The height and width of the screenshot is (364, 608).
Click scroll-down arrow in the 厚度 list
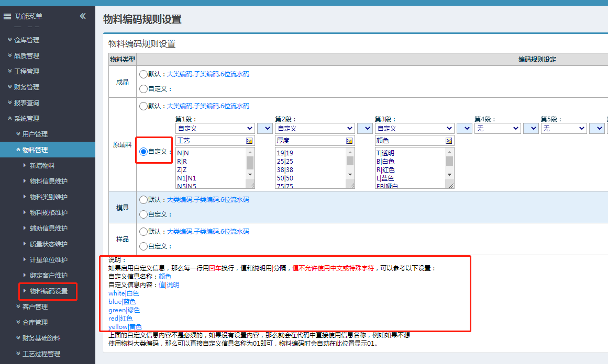tap(350, 174)
